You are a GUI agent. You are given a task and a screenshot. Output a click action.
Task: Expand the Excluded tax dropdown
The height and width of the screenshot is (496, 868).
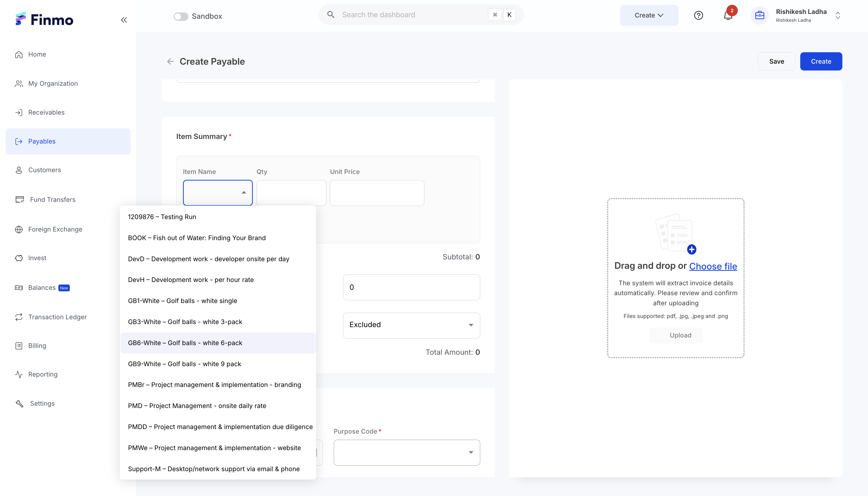coord(411,325)
